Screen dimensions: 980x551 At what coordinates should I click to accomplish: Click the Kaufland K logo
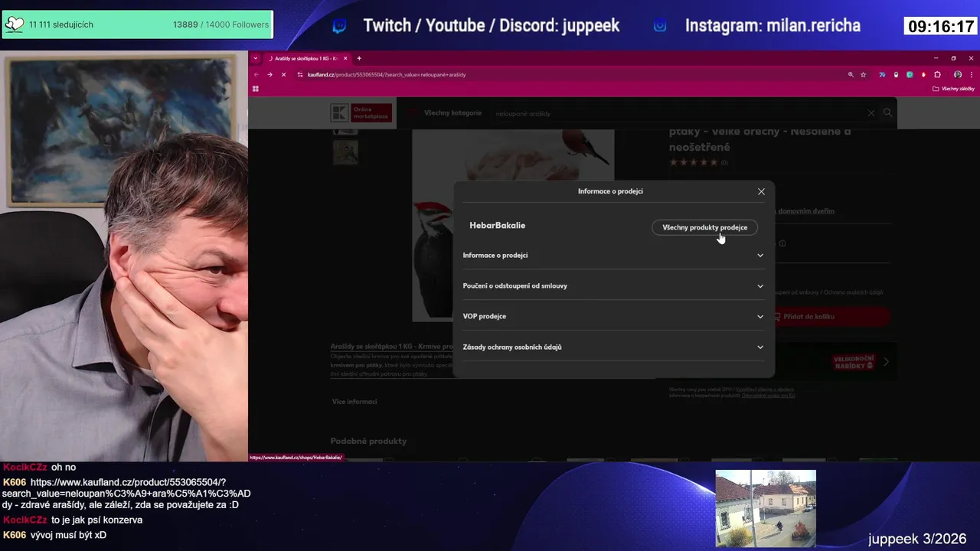339,113
